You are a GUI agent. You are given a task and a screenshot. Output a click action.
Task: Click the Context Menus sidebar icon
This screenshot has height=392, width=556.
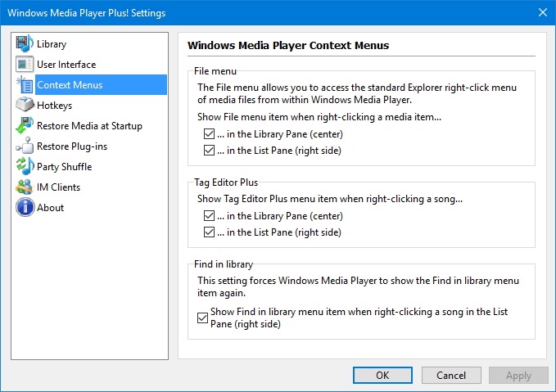[x=25, y=85]
